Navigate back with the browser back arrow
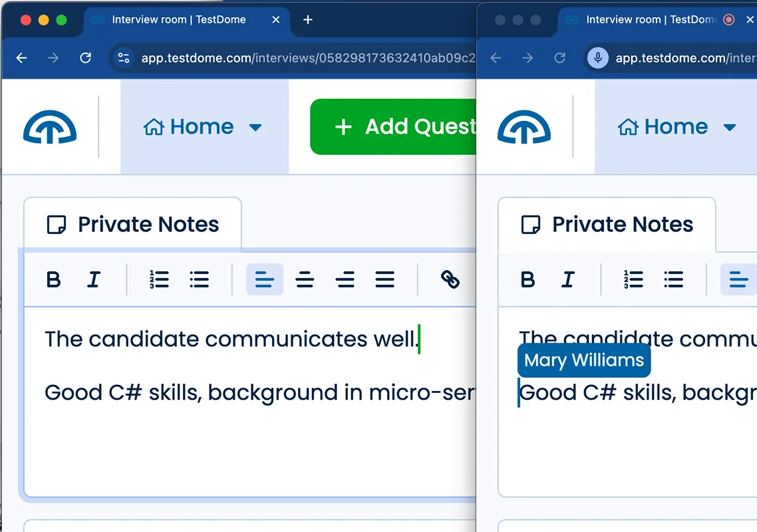 coord(21,58)
